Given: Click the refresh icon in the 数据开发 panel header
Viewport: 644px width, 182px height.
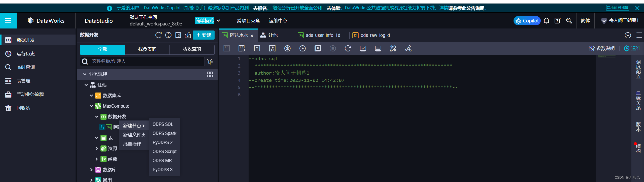Looking at the screenshot, I should point(158,35).
